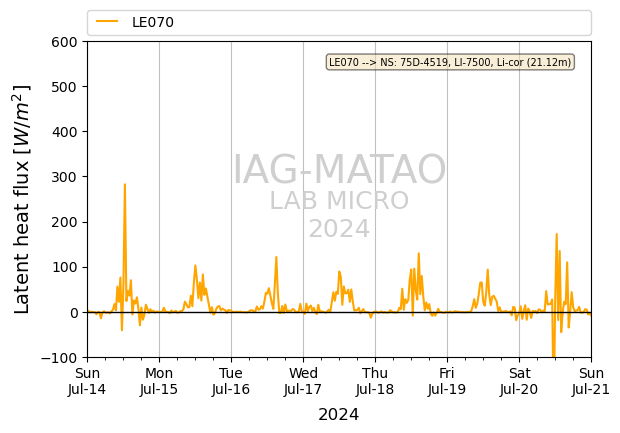The width and height of the screenshot is (620, 433).
Task: Click the y-axis tick label 600
Action: pos(64,42)
